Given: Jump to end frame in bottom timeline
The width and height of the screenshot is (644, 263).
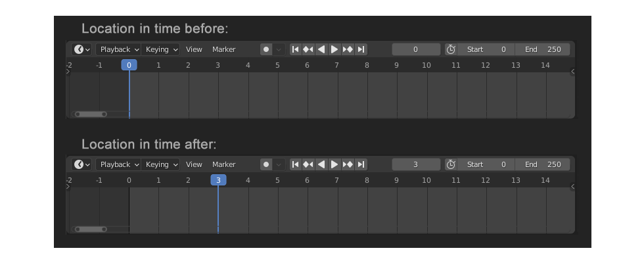Looking at the screenshot, I should [361, 164].
